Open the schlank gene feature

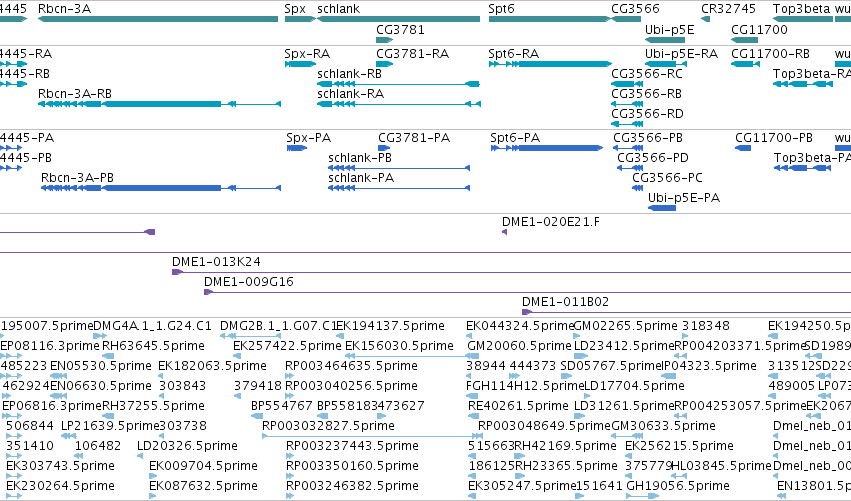[398, 19]
